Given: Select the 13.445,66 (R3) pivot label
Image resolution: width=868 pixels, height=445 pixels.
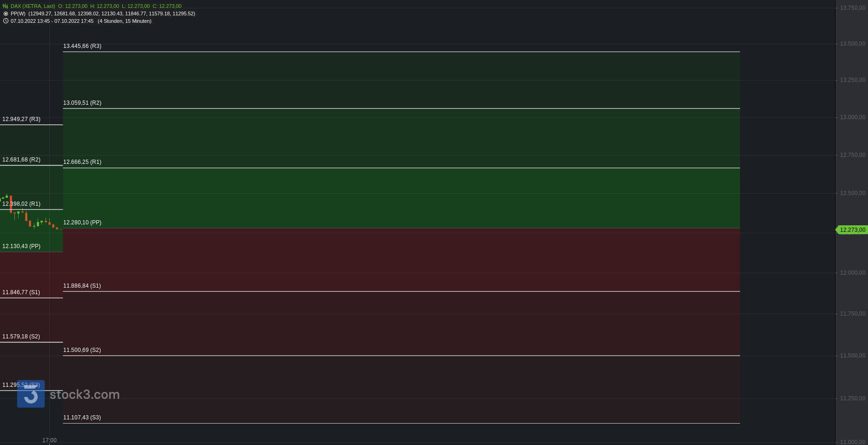Looking at the screenshot, I should point(82,46).
